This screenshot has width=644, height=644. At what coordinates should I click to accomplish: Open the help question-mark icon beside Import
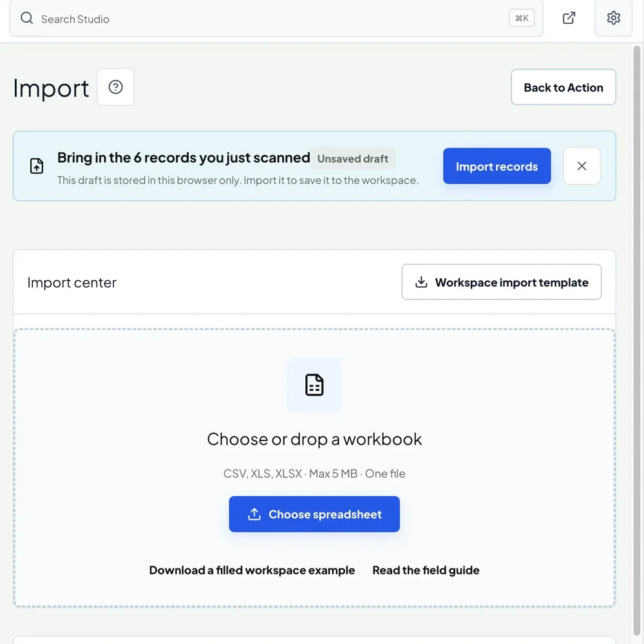click(115, 87)
